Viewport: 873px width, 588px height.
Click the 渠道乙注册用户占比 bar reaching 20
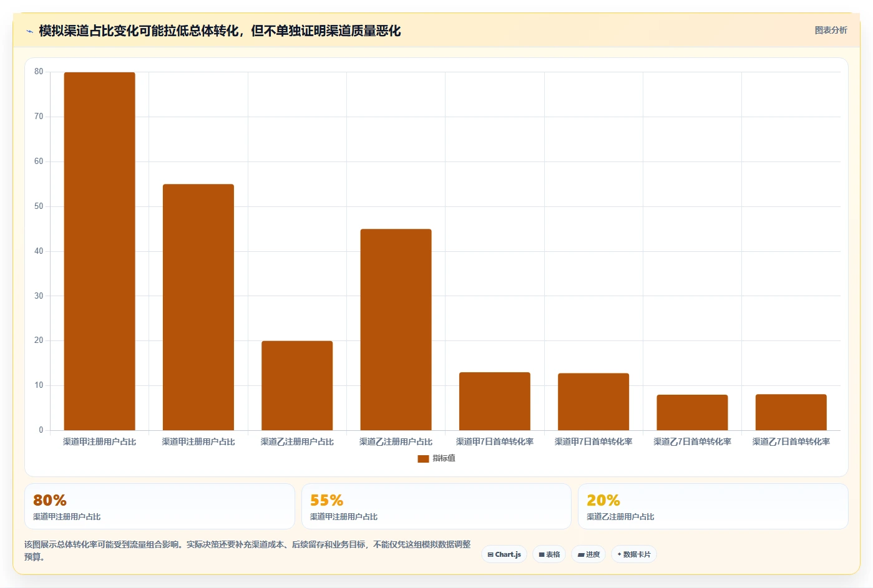click(x=297, y=385)
